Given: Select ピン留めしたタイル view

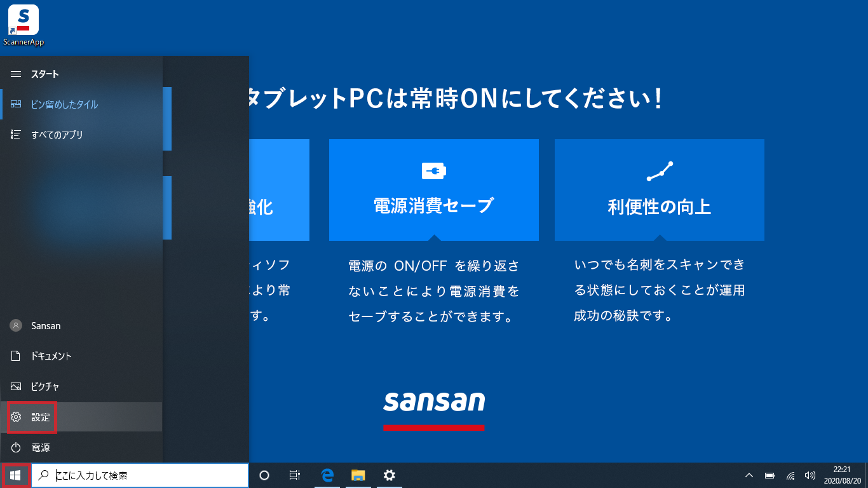Looking at the screenshot, I should pos(64,105).
